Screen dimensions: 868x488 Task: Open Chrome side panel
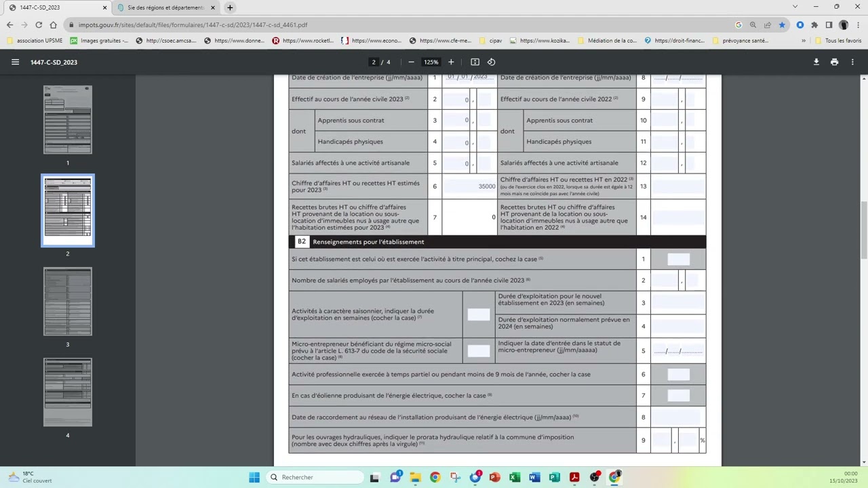pos(829,24)
